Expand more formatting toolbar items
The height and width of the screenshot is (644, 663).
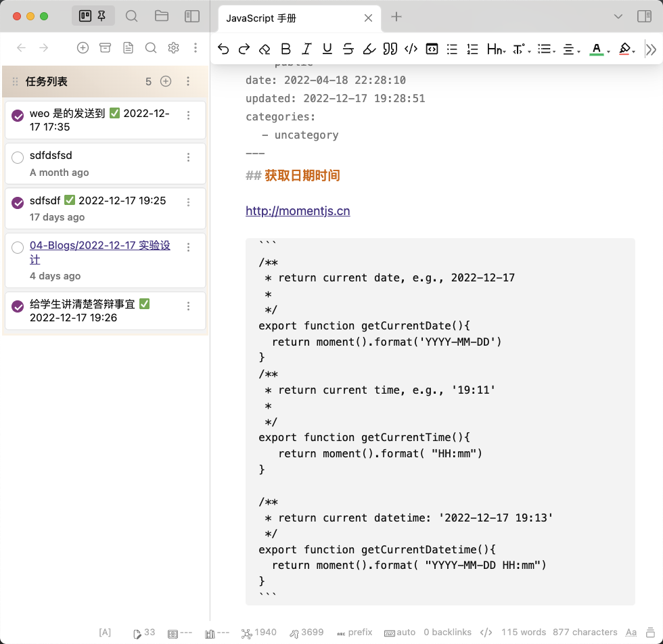(x=651, y=49)
